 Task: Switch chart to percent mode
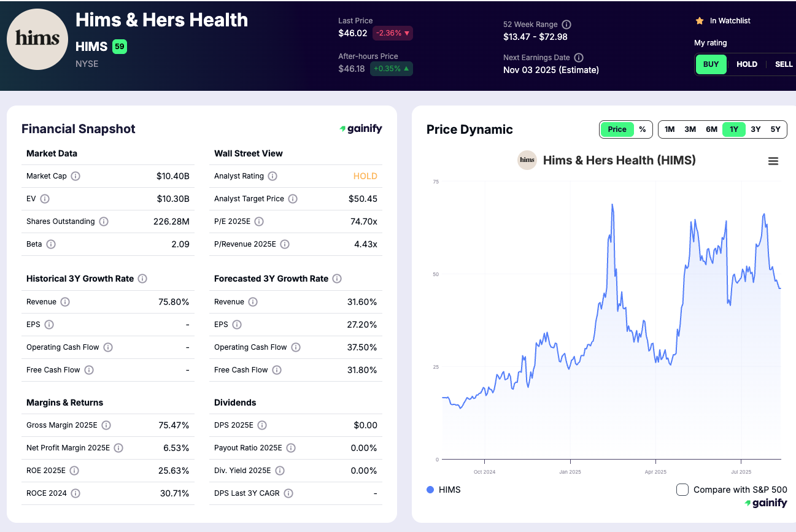(643, 129)
